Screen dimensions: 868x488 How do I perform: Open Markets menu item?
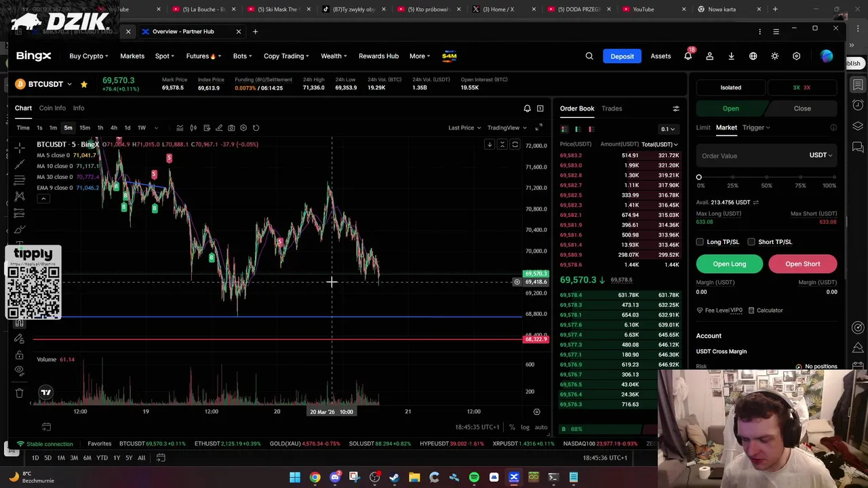pos(132,56)
